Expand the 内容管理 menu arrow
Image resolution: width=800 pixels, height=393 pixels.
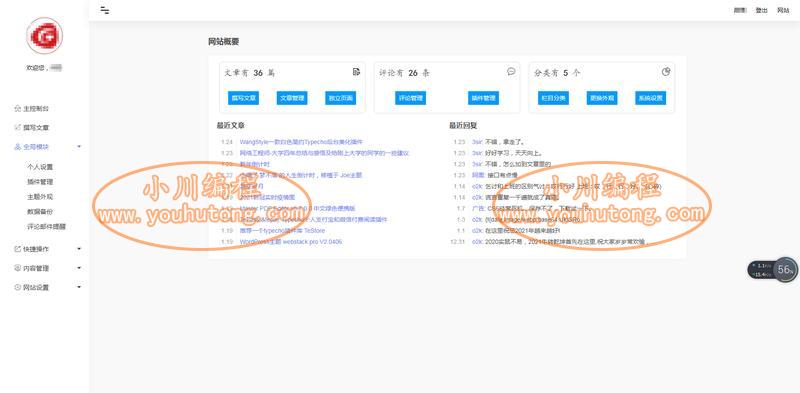[x=79, y=268]
